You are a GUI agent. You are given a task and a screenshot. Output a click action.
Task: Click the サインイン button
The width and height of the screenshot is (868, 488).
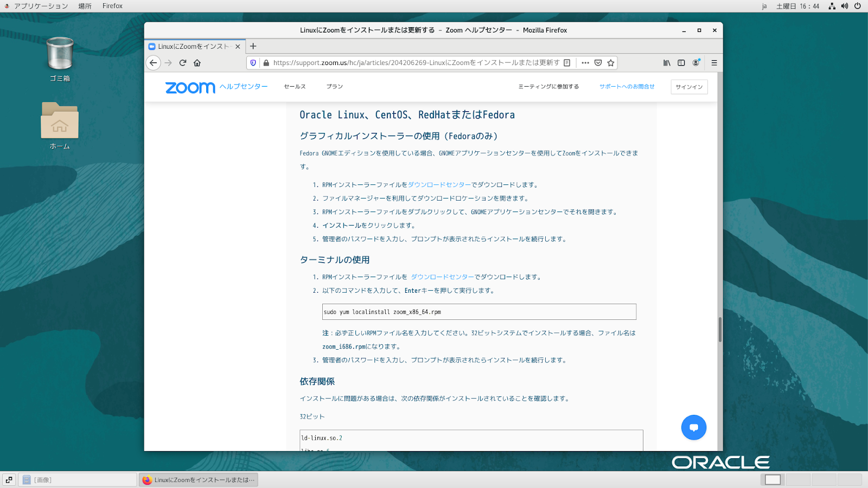(x=689, y=87)
